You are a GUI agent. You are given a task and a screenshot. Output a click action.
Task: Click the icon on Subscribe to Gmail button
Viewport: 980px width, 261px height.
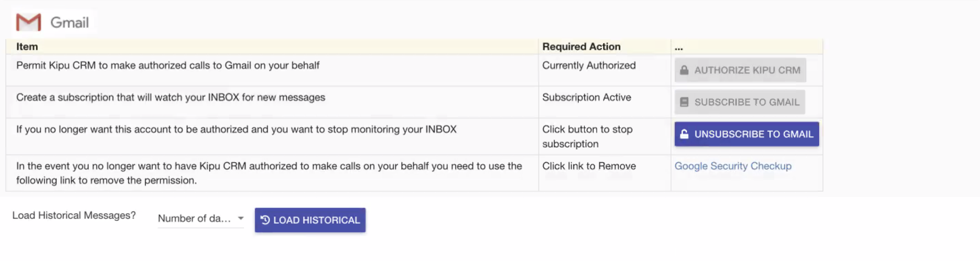684,102
